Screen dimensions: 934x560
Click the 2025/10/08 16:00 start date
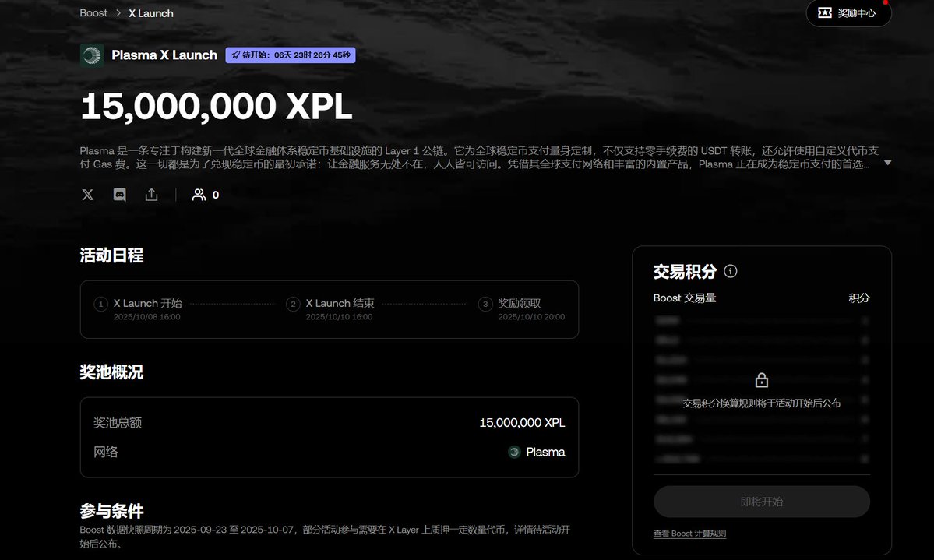coord(146,317)
